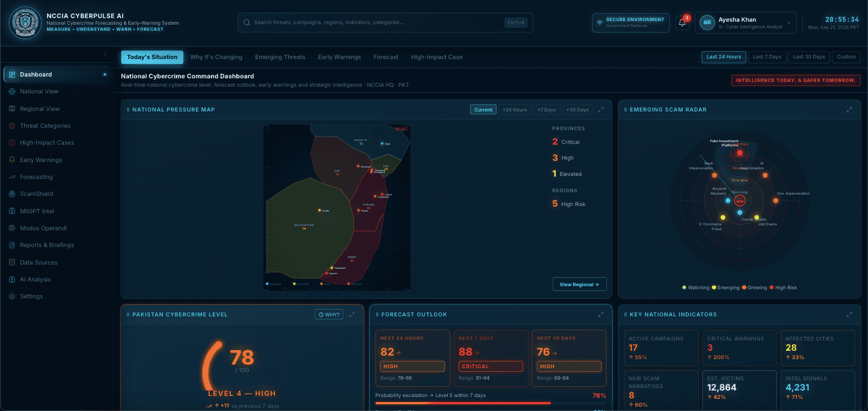Click the orange cybercrime level gauge arc
Image resolution: width=868 pixels, height=411 pixels.
click(210, 366)
